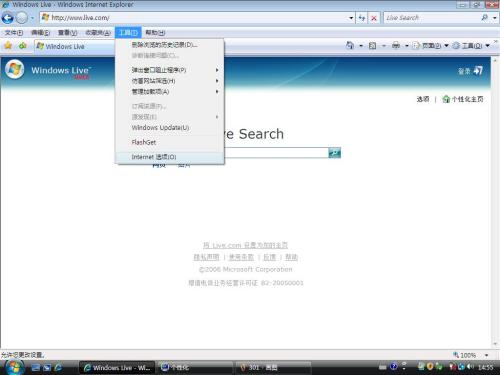Click the personalize homepage link

point(463,99)
